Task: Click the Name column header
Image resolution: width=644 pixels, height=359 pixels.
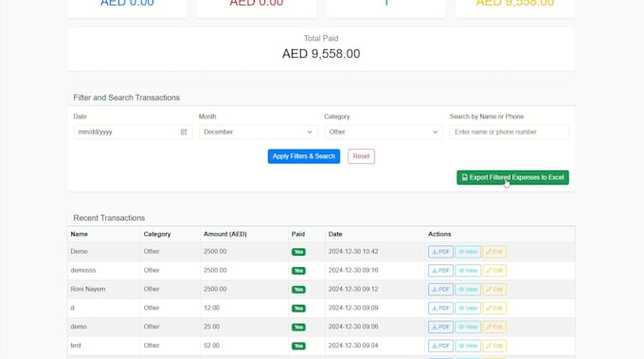Action: (80, 234)
